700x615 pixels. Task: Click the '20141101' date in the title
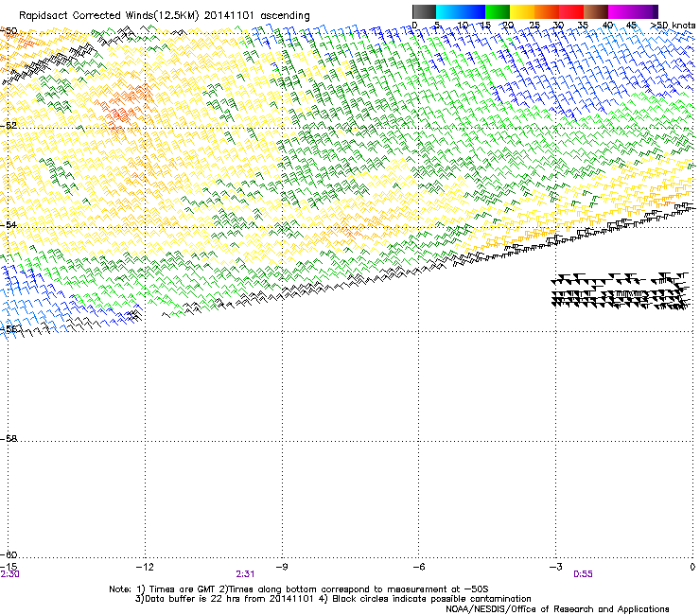click(229, 15)
